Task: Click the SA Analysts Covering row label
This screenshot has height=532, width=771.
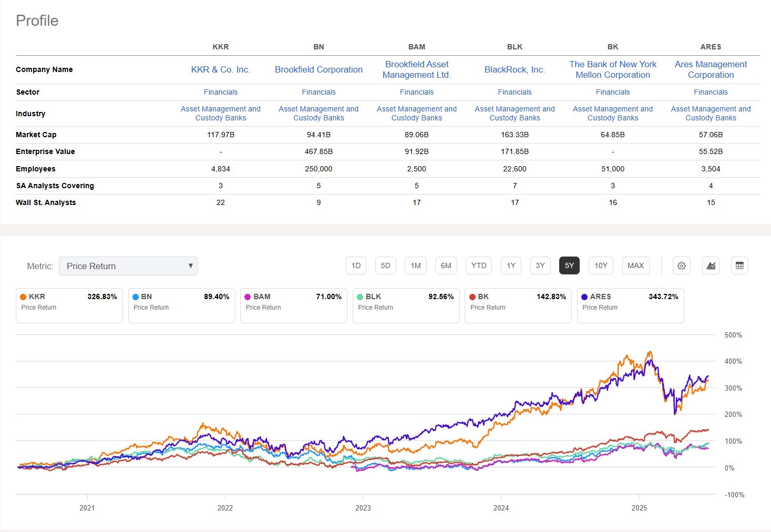Action: pos(55,186)
